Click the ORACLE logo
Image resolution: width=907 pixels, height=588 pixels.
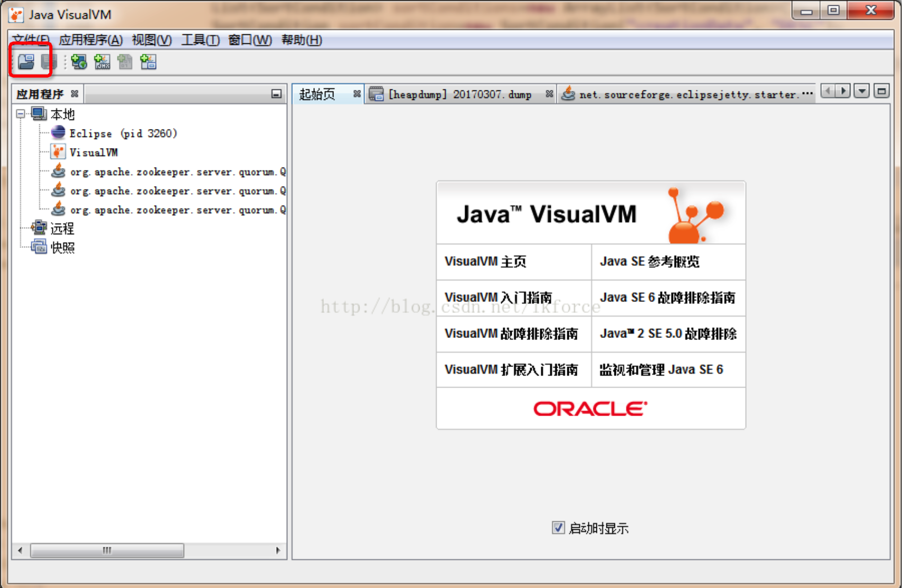coord(590,409)
